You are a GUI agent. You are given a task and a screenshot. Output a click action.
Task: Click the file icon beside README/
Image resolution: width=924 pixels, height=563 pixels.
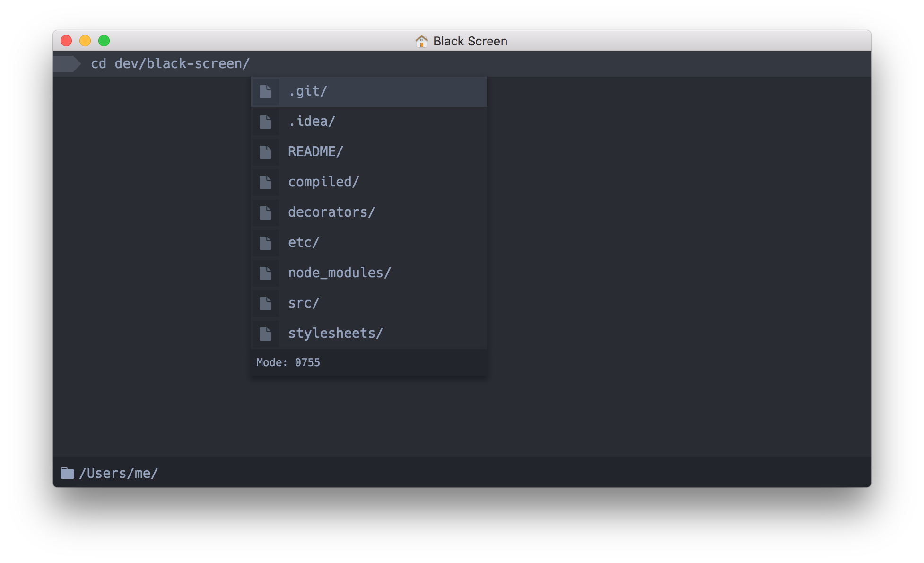point(265,152)
